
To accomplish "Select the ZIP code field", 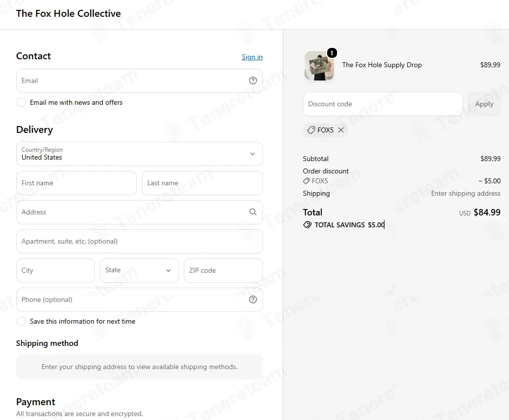I will pyautogui.click(x=223, y=270).
